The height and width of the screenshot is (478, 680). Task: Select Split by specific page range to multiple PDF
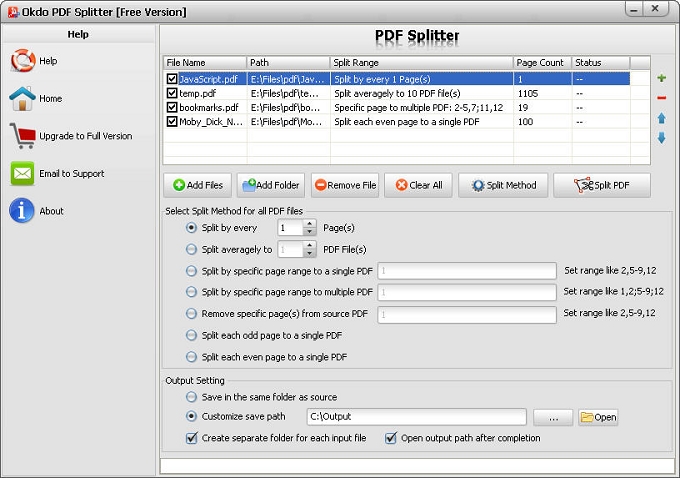191,292
